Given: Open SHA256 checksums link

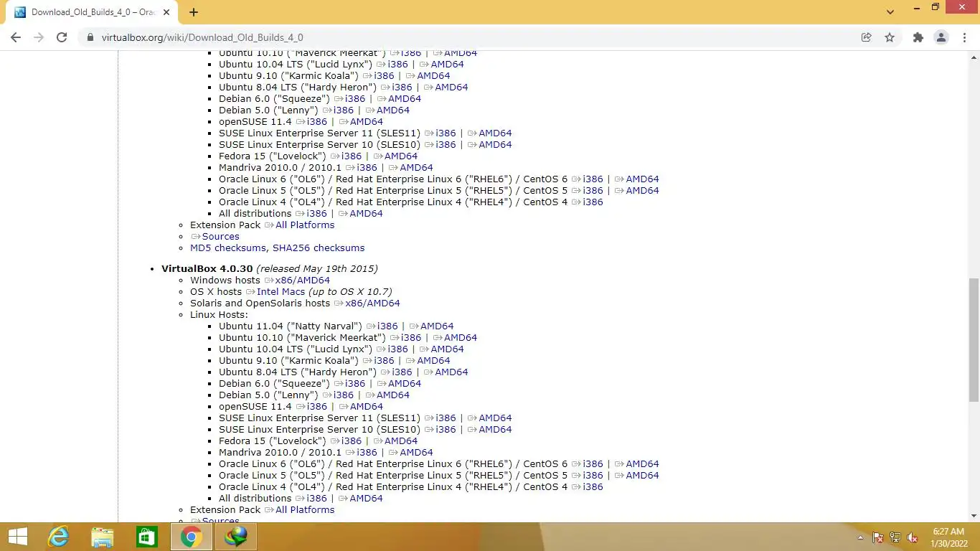Looking at the screenshot, I should click(319, 248).
